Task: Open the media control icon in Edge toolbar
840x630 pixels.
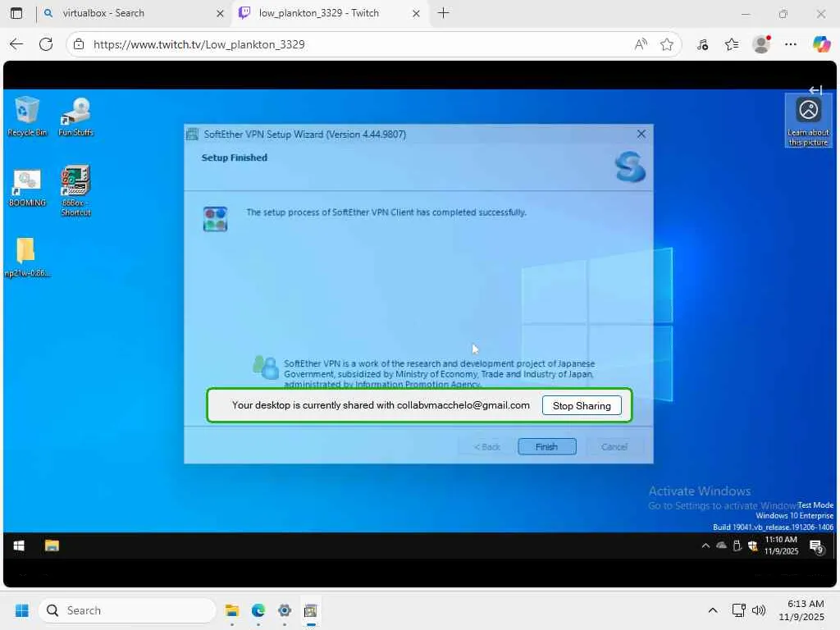Action: [702, 44]
